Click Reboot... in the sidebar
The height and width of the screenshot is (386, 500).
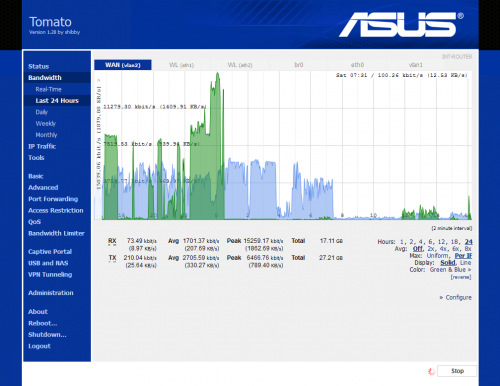tap(43, 323)
